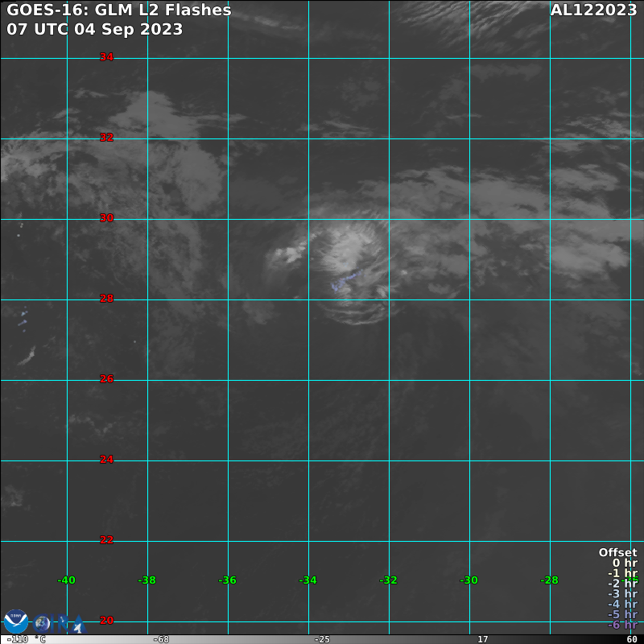Click the "60" colorbar label
Screen dimensions: 644x644
click(632, 639)
